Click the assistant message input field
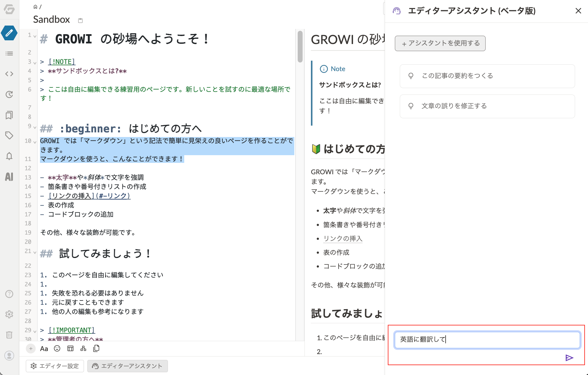 pos(487,340)
